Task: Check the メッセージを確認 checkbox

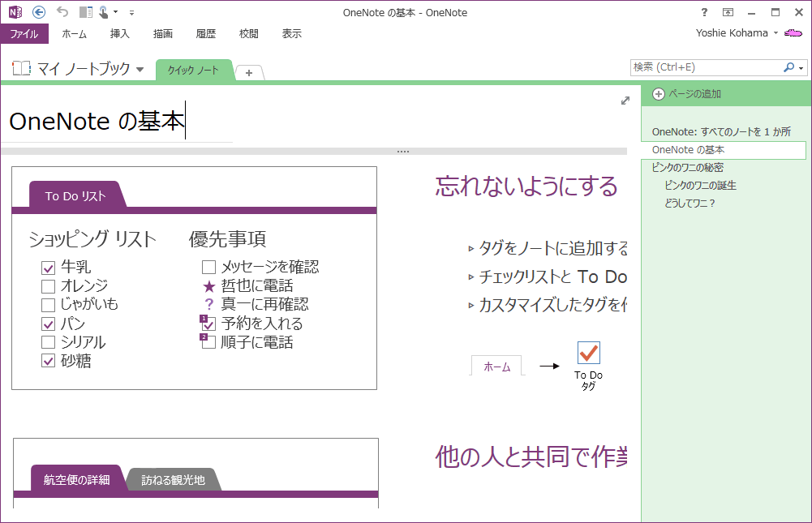Action: pyautogui.click(x=208, y=268)
